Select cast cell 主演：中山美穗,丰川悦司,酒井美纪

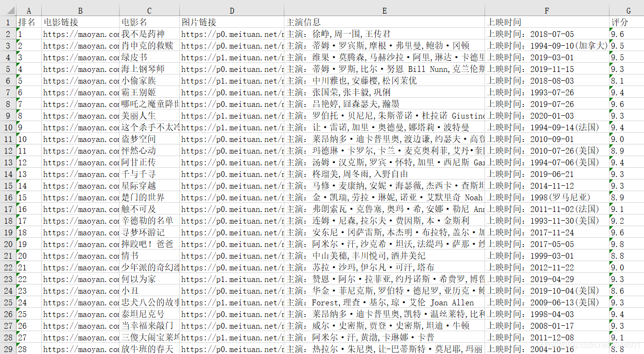pos(384,256)
